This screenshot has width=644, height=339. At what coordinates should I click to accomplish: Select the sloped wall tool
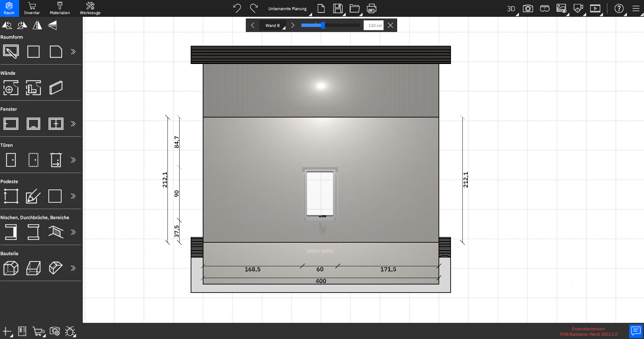click(x=56, y=88)
